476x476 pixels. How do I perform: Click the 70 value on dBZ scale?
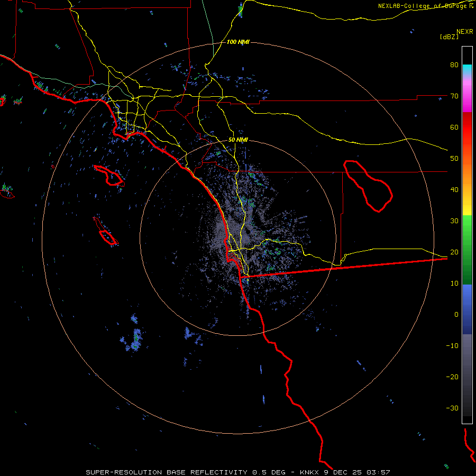454,96
